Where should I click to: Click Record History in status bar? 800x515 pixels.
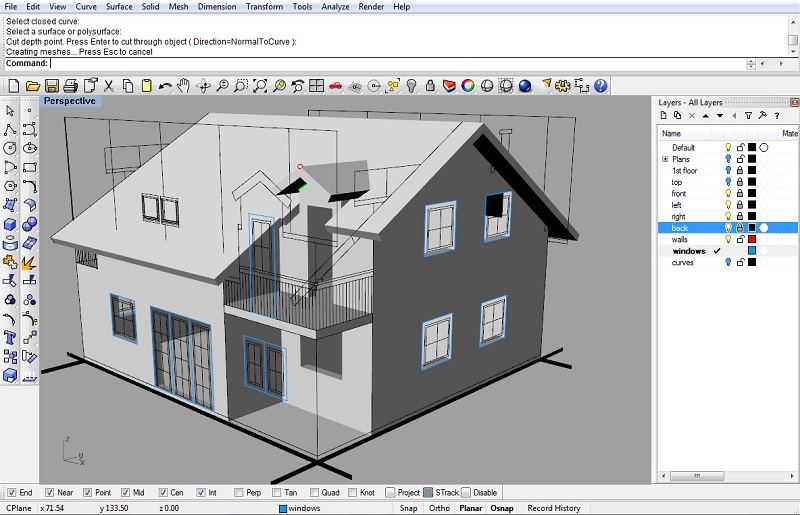click(x=554, y=508)
